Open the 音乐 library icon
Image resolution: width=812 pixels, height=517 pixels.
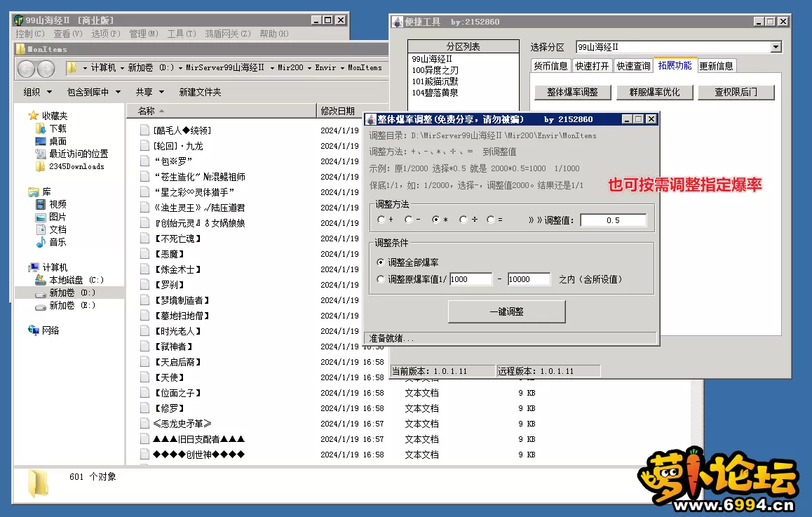tap(41, 242)
